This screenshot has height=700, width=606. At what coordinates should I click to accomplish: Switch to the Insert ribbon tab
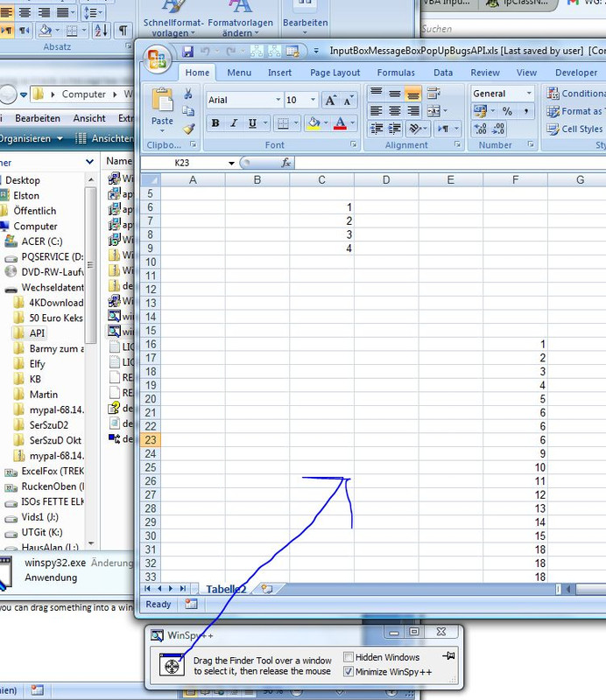[279, 73]
